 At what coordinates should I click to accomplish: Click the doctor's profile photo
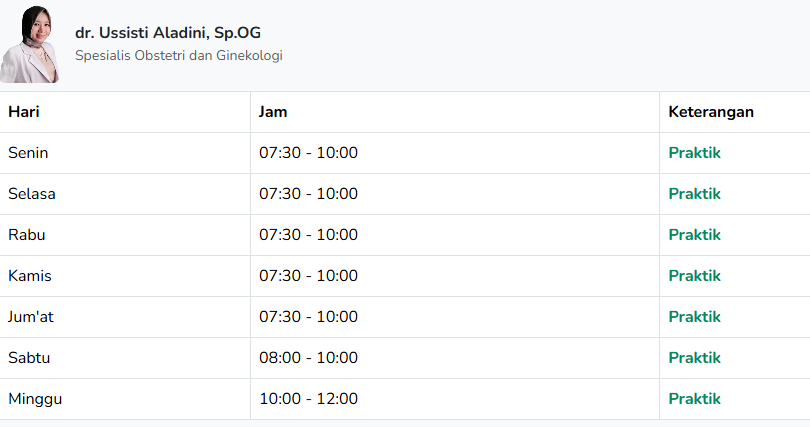pos(32,44)
